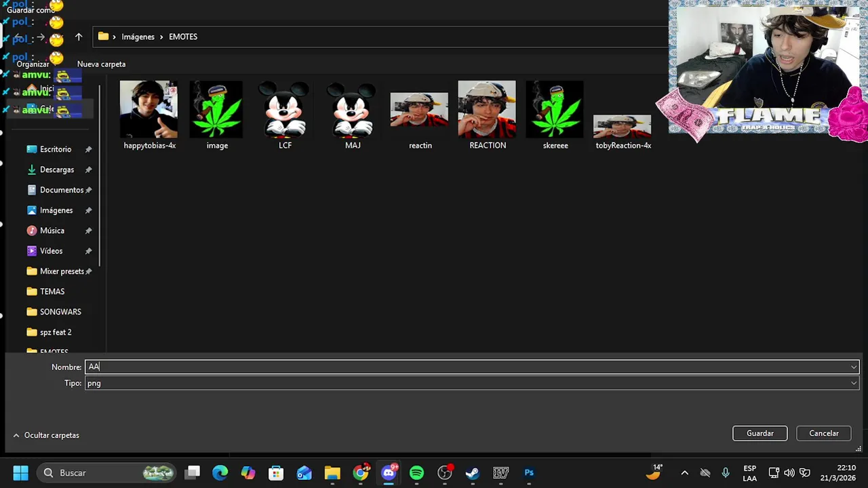Open the Tipo file type dropdown
The image size is (868, 488).
(472, 383)
